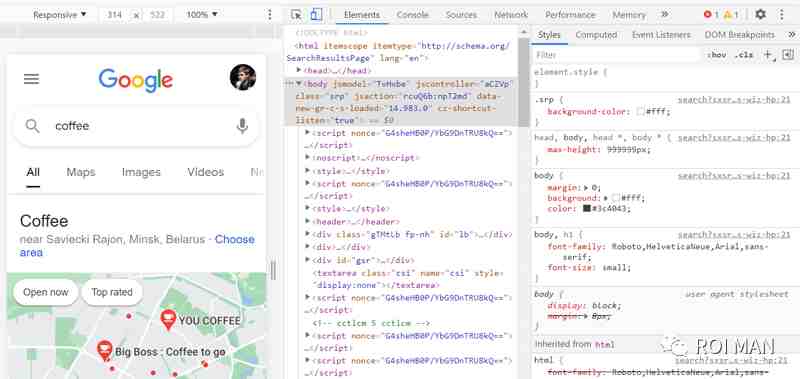Open DevTools kebab menu
Image resolution: width=800 pixels, height=379 pixels.
[x=781, y=14]
